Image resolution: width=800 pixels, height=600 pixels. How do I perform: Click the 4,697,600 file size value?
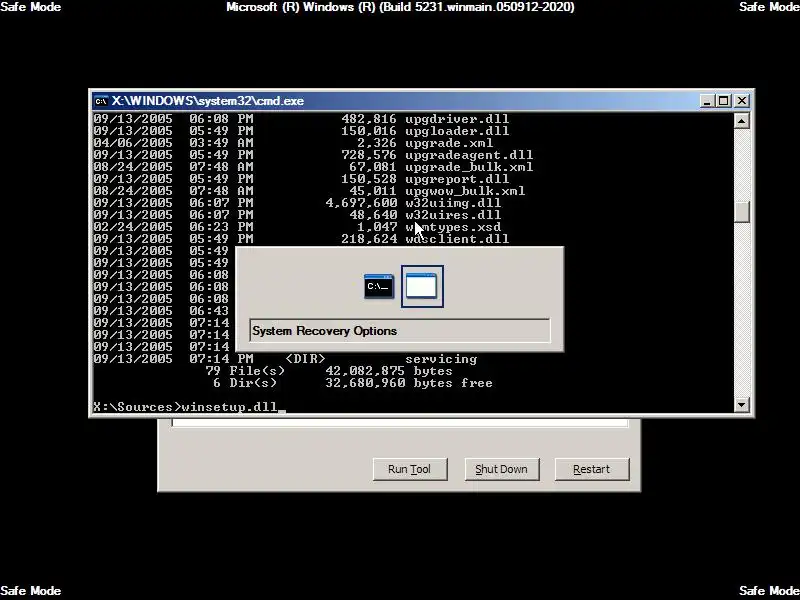tap(361, 203)
